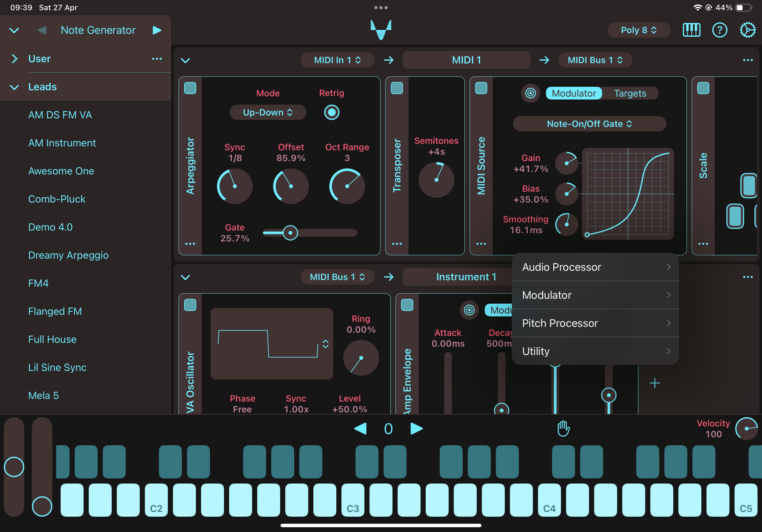Screen dimensions: 762x532
Task: Collapse the Leads preset folder
Action: click(x=14, y=87)
